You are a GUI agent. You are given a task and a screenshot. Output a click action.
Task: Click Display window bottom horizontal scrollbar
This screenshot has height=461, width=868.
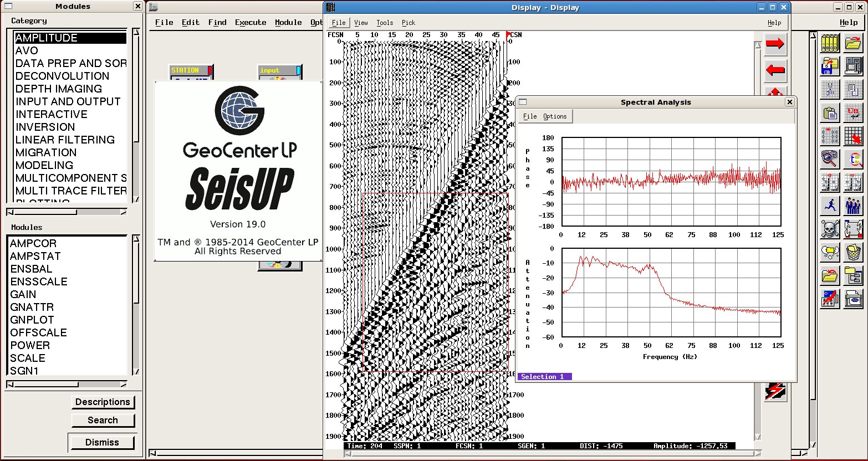pos(552,453)
